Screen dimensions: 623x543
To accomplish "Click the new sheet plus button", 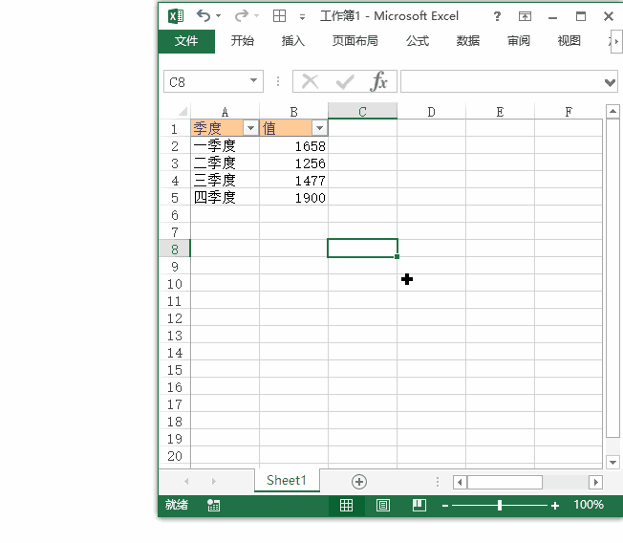I will tap(359, 482).
